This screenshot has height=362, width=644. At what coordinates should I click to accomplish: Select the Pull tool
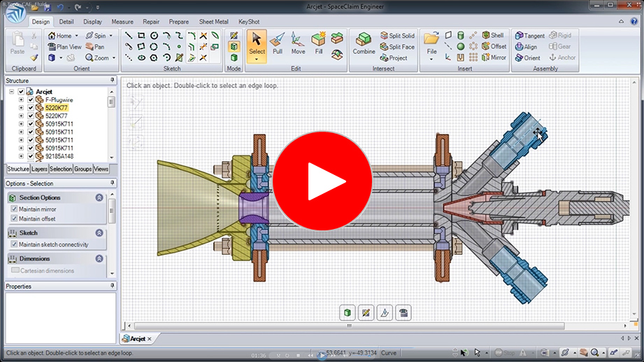click(x=278, y=43)
